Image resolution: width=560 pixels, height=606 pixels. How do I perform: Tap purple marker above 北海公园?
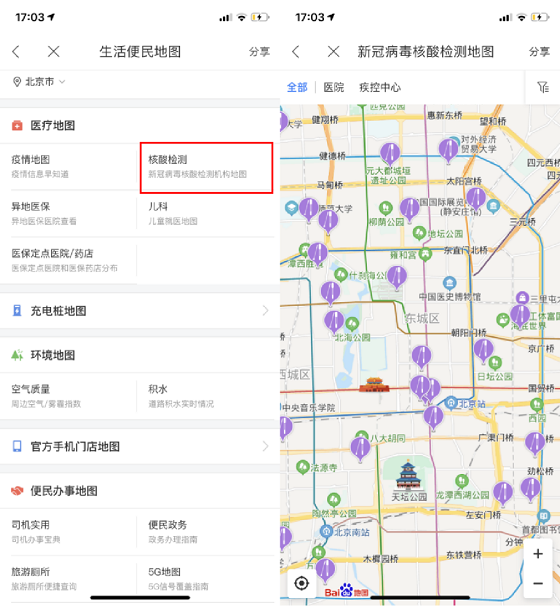[334, 322]
